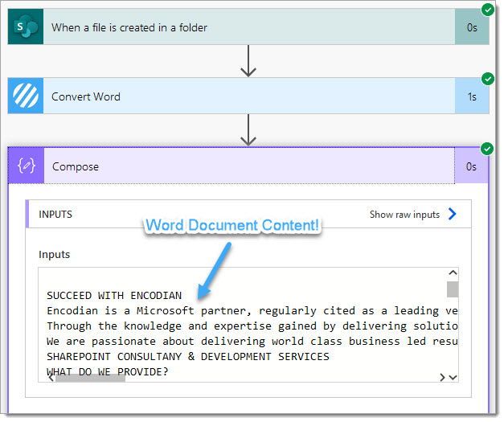This screenshot has height=422, width=504.
Task: Click the SharePoint trigger icon
Action: pyautogui.click(x=26, y=27)
